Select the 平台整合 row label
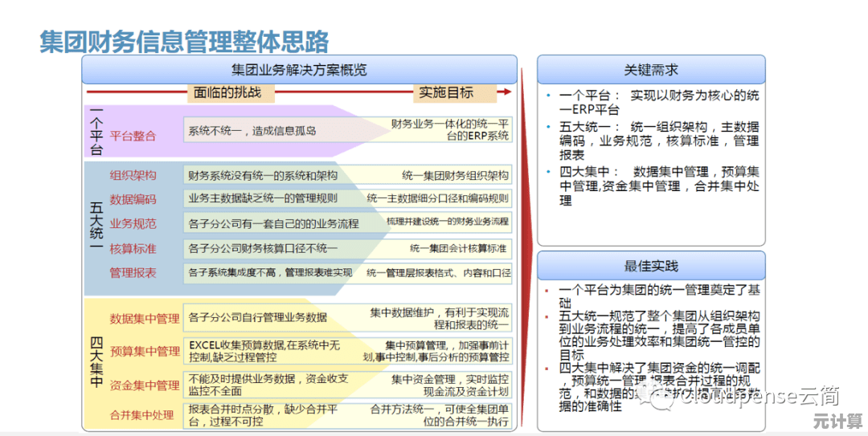868x436 pixels. tap(133, 136)
